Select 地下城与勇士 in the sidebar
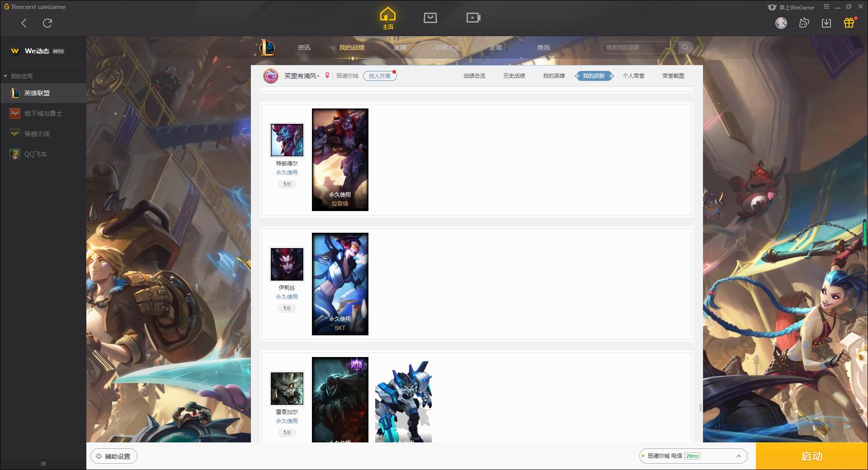 point(43,113)
